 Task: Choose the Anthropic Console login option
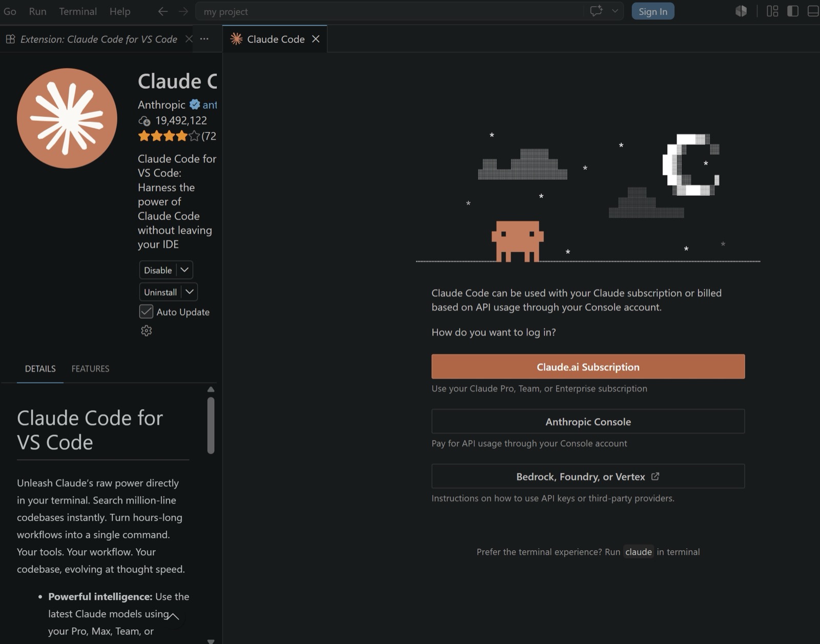point(588,422)
